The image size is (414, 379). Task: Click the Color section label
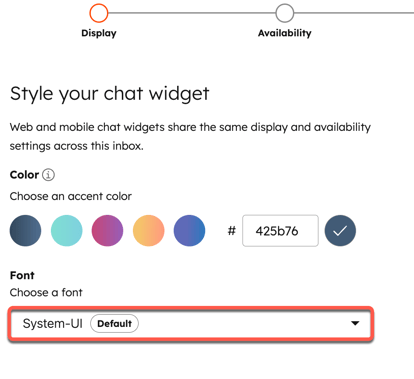24,175
